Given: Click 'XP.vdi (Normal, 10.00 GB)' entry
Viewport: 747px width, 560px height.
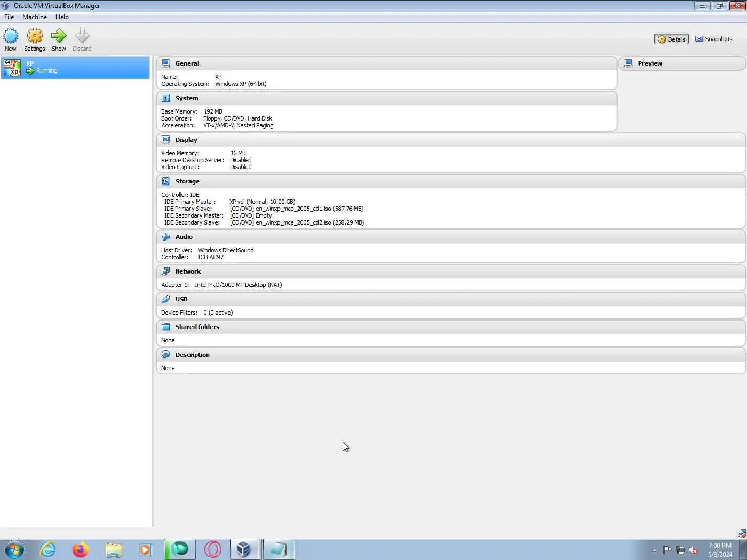Looking at the screenshot, I should click(x=263, y=202).
